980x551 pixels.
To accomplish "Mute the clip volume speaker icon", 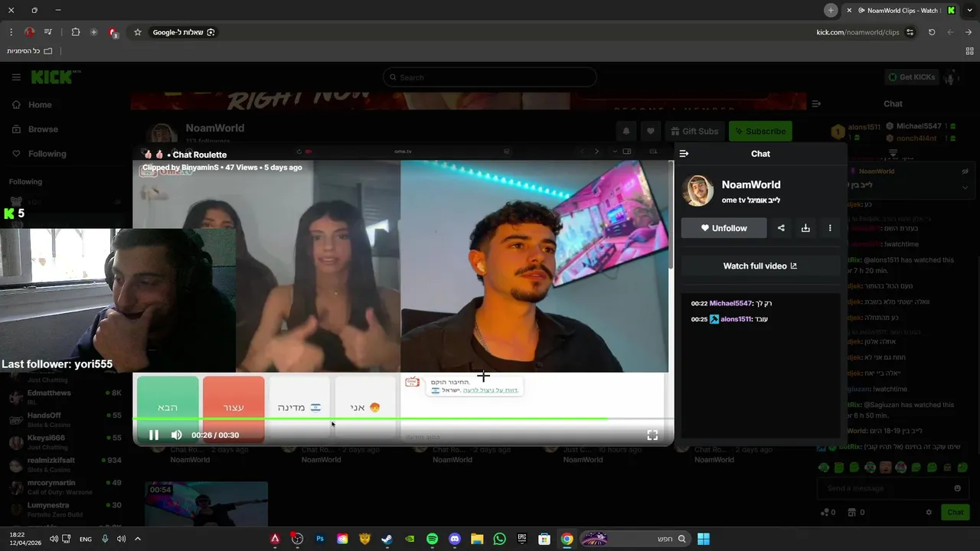I will tap(176, 435).
